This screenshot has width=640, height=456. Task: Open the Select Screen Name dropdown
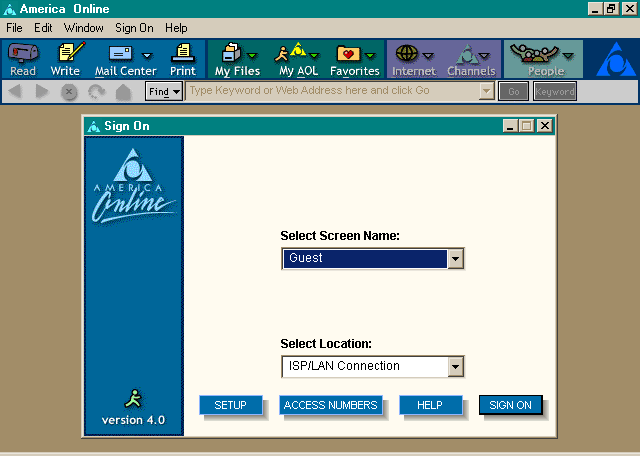coord(455,258)
